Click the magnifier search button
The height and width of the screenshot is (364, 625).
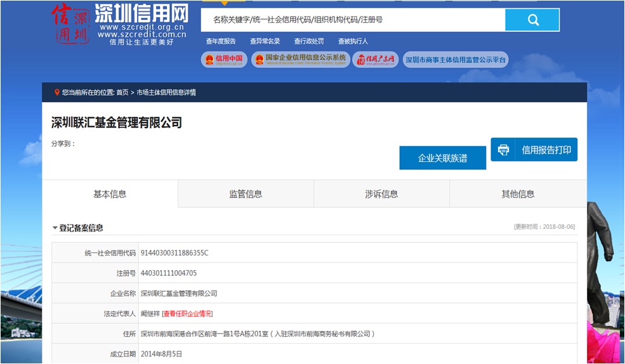click(x=532, y=20)
